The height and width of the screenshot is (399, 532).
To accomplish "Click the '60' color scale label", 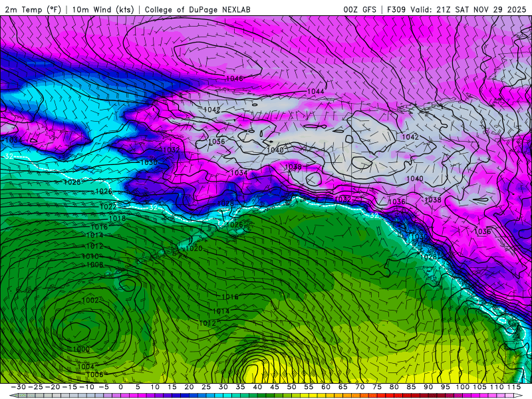I will click(x=326, y=387).
